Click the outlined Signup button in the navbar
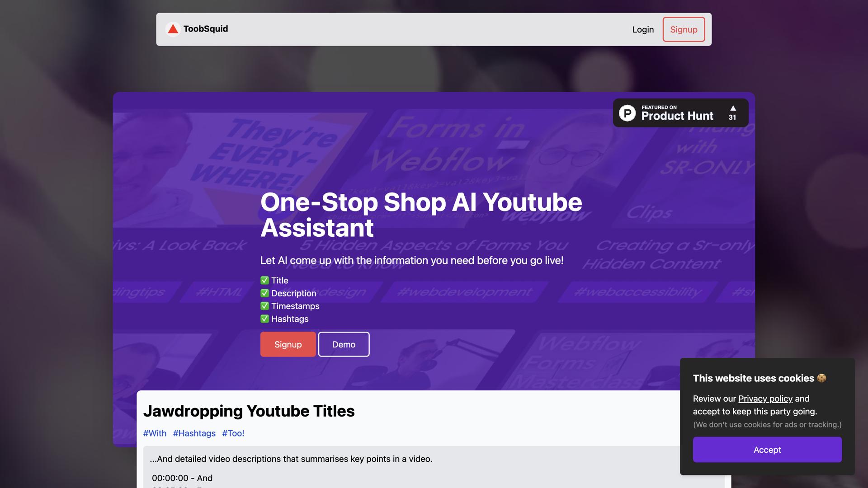Image resolution: width=868 pixels, height=488 pixels. click(x=683, y=30)
